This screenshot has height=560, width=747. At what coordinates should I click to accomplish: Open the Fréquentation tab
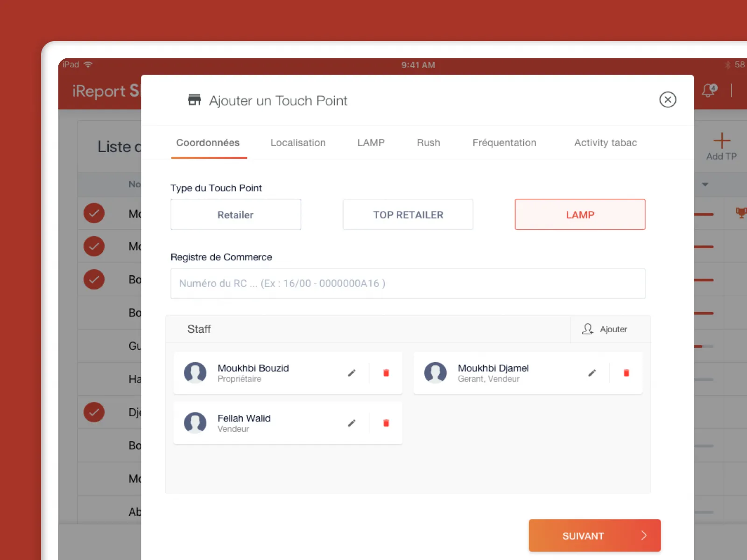coord(504,143)
